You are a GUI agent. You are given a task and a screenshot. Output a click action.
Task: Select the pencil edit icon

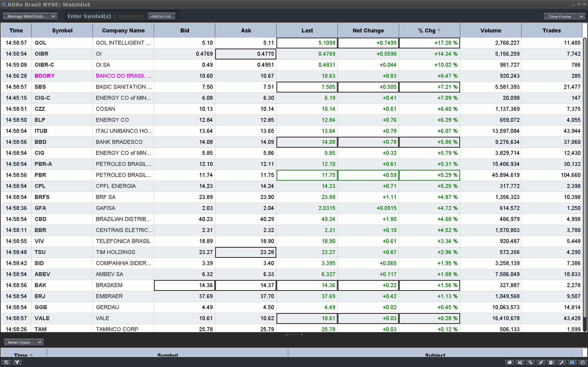tap(541, 362)
